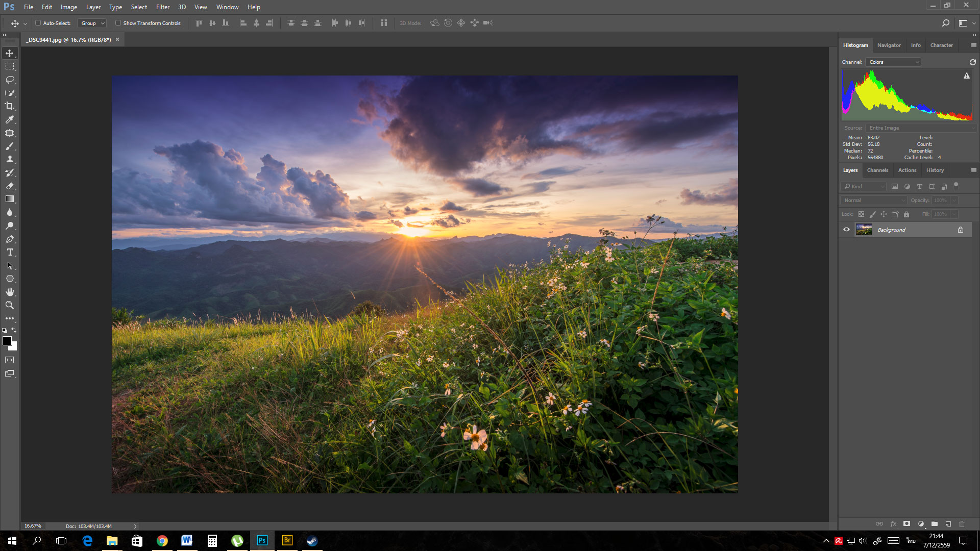This screenshot has height=551, width=980.
Task: Select the Lasso tool
Action: [10, 80]
